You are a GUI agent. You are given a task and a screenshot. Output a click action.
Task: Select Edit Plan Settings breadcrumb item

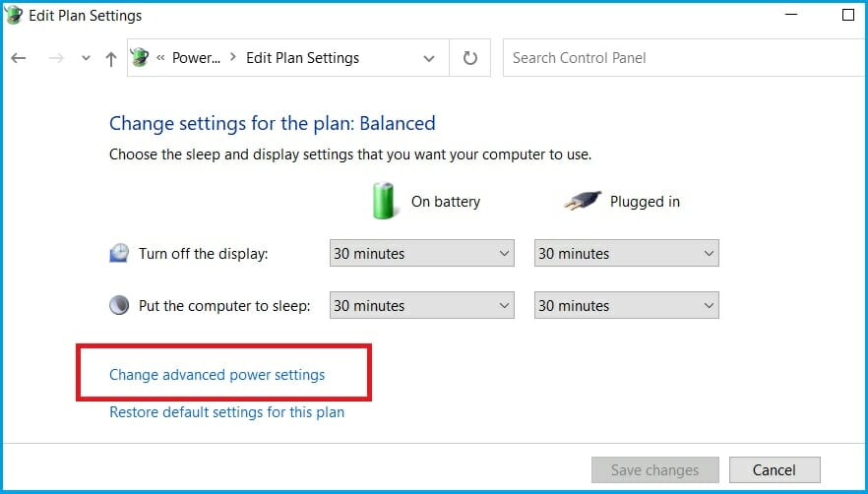pyautogui.click(x=302, y=58)
